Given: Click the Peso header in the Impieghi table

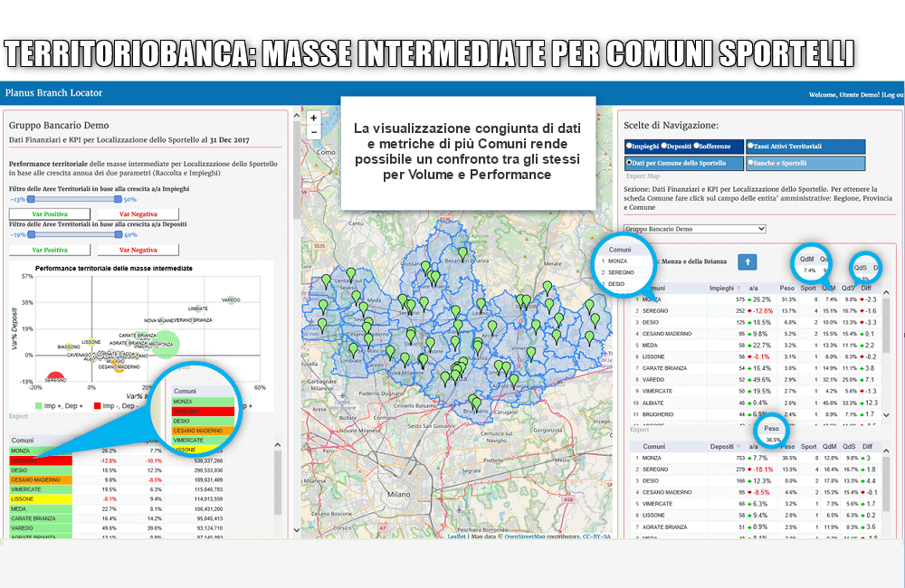Looking at the screenshot, I should 786,288.
